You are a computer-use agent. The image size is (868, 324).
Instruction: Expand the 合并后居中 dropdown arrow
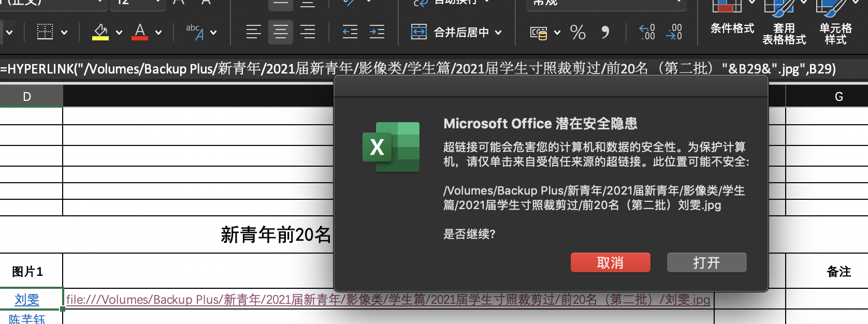(x=498, y=33)
